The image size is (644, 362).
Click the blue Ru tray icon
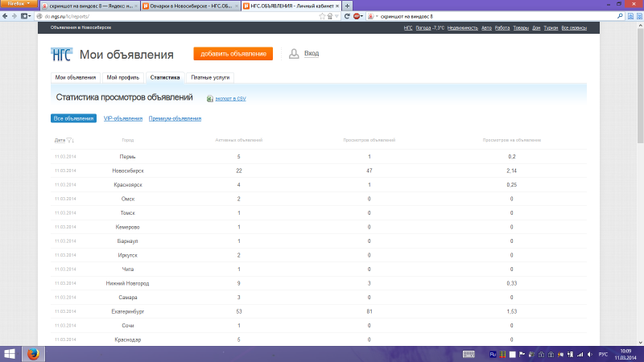point(493,354)
